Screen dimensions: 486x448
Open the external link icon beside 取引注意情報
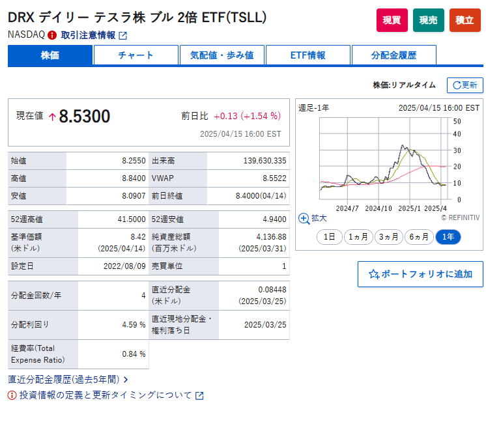point(123,36)
